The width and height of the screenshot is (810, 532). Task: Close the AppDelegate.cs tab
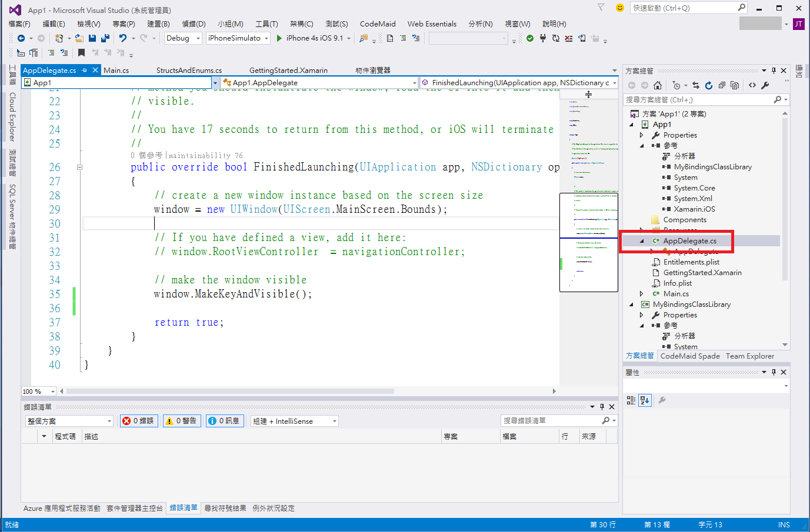(x=95, y=70)
